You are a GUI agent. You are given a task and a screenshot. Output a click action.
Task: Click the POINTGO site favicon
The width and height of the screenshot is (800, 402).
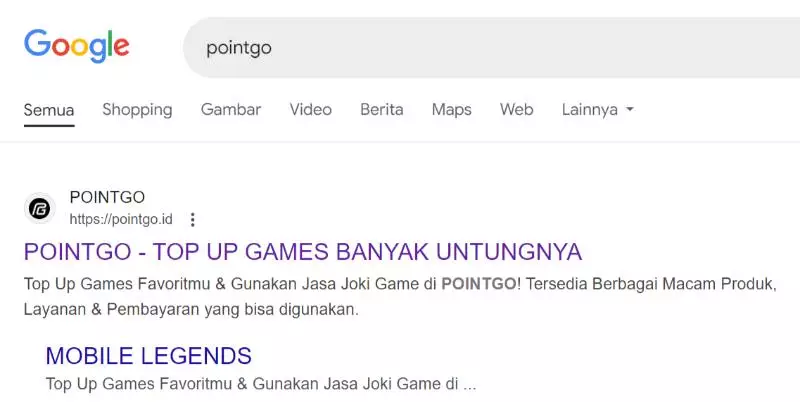coord(40,208)
